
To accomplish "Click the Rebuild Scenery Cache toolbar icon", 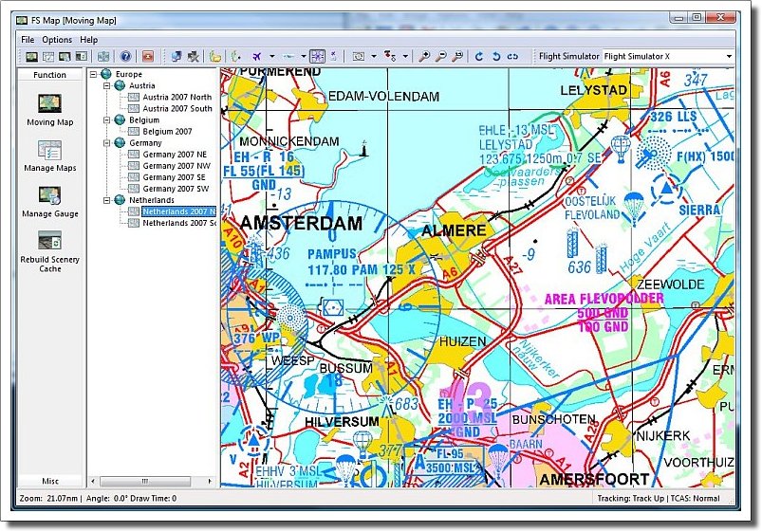I will (82, 57).
